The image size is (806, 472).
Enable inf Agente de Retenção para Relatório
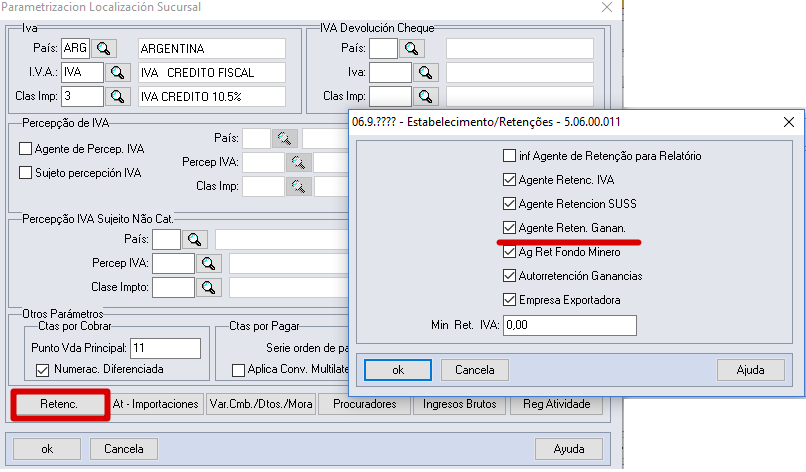coord(509,156)
